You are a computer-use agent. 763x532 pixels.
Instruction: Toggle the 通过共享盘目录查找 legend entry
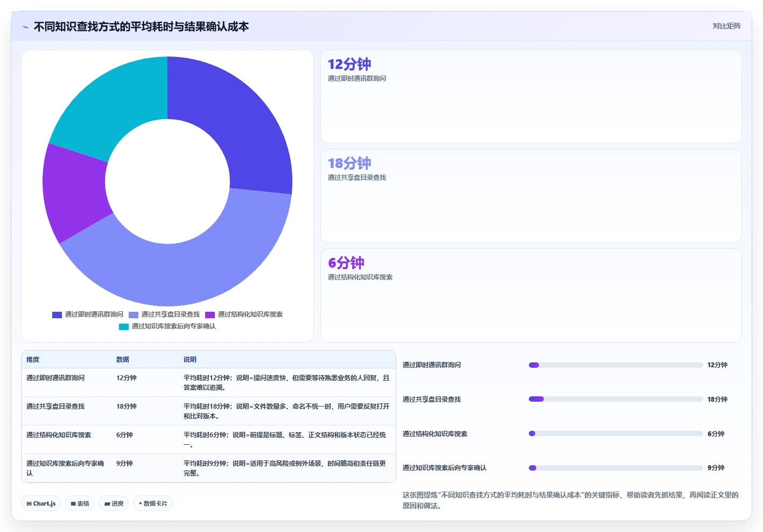click(164, 314)
